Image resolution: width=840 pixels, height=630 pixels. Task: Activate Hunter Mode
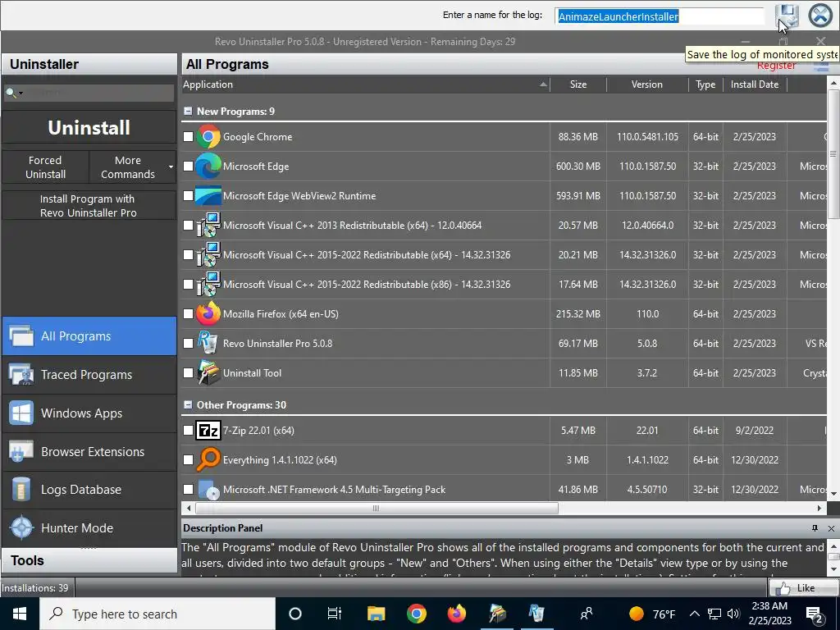point(89,527)
